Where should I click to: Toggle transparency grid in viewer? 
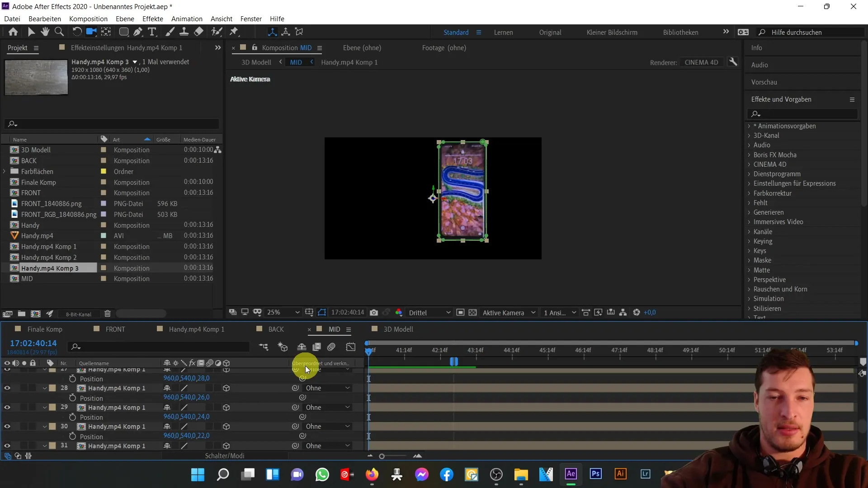coord(473,312)
